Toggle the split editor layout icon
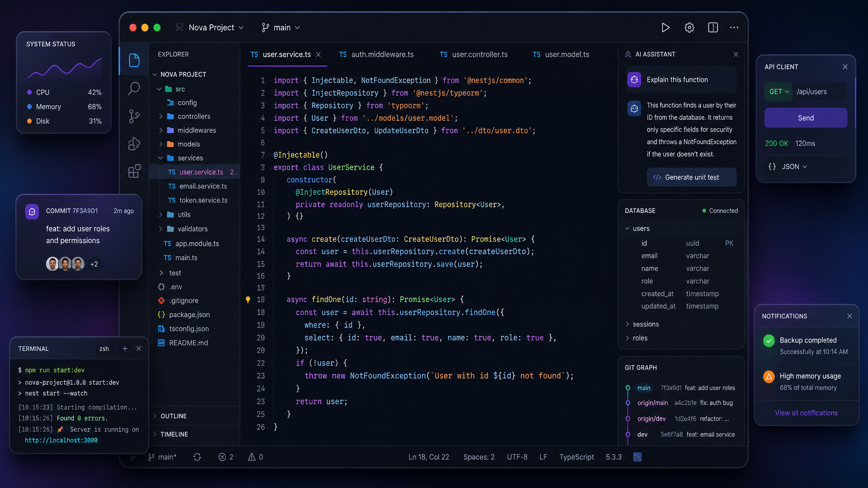The image size is (868, 488). click(x=713, y=28)
